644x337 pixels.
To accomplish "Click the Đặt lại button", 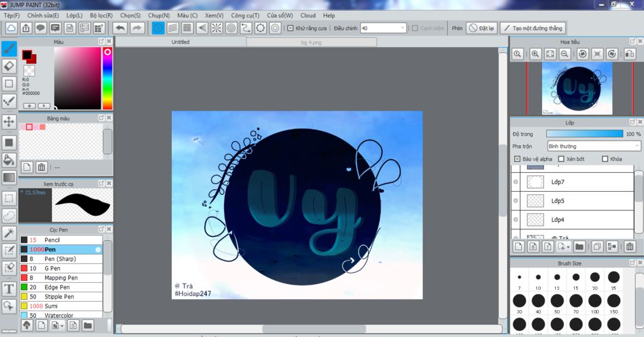I will coord(482,28).
